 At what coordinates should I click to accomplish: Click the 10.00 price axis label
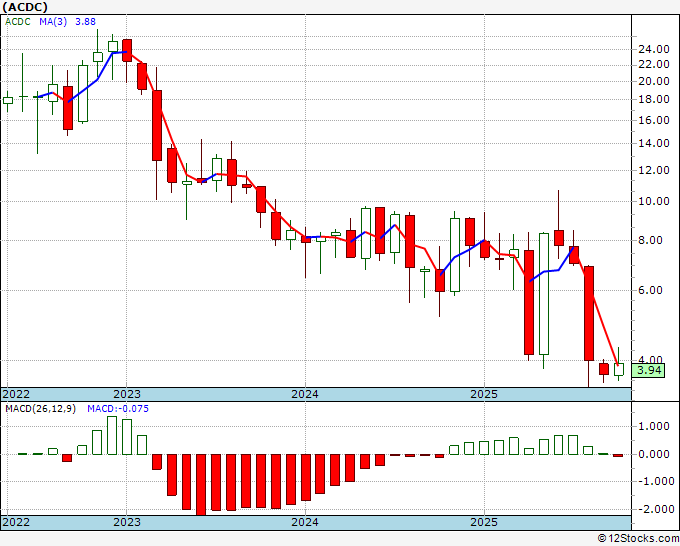click(654, 201)
